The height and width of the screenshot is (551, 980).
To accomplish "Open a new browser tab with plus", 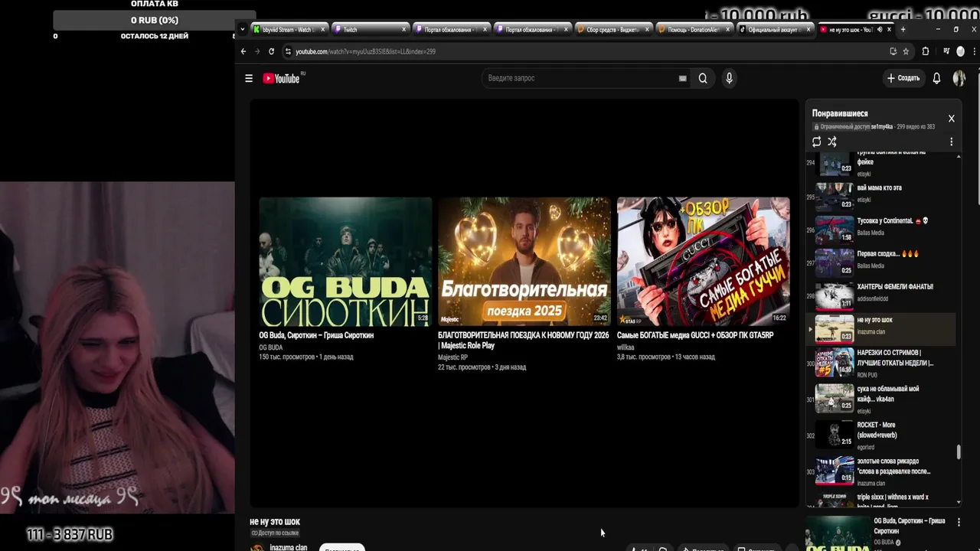I will click(x=903, y=29).
